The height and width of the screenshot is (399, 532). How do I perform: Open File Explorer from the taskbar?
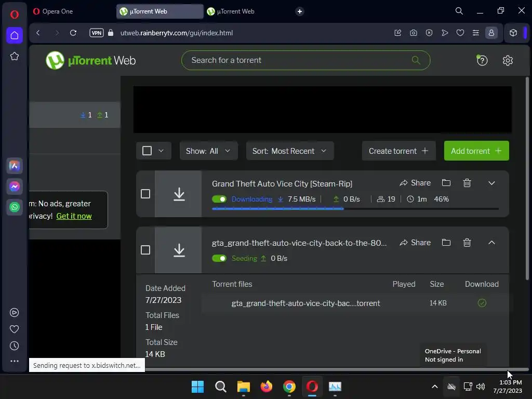[x=243, y=387]
